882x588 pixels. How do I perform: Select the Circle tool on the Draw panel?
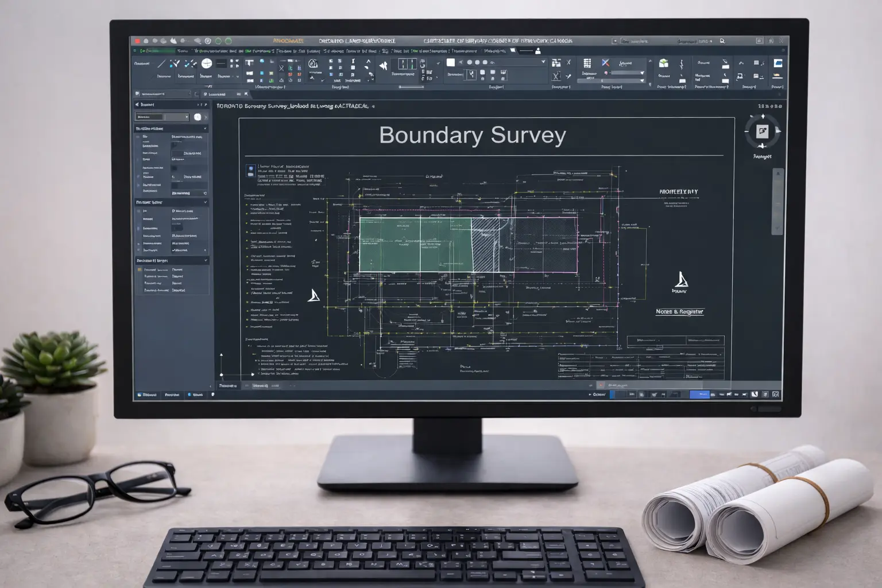206,62
